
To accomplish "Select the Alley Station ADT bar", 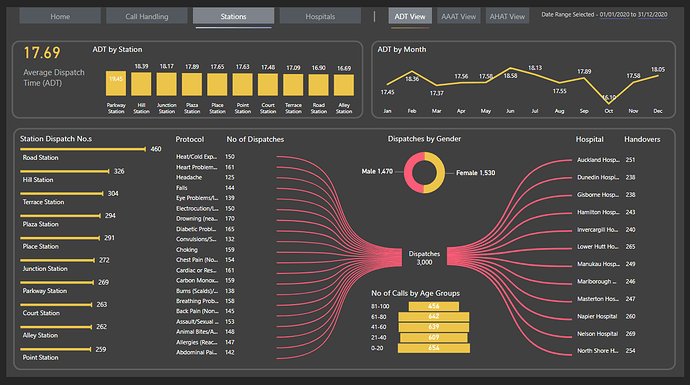I will pos(344,85).
